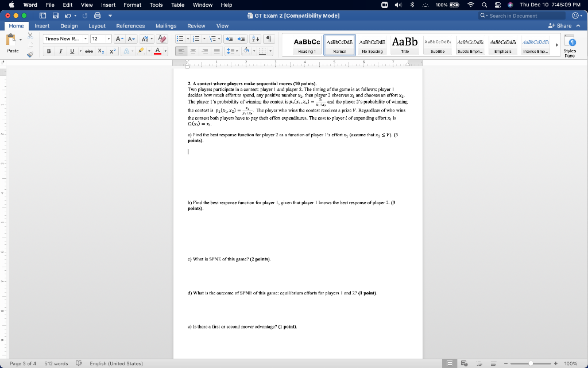Toggle bold formatting
The height and width of the screenshot is (368, 588).
tap(49, 51)
